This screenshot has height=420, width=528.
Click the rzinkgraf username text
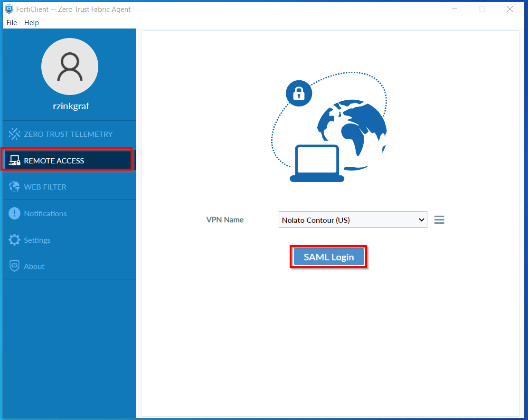pyautogui.click(x=71, y=106)
